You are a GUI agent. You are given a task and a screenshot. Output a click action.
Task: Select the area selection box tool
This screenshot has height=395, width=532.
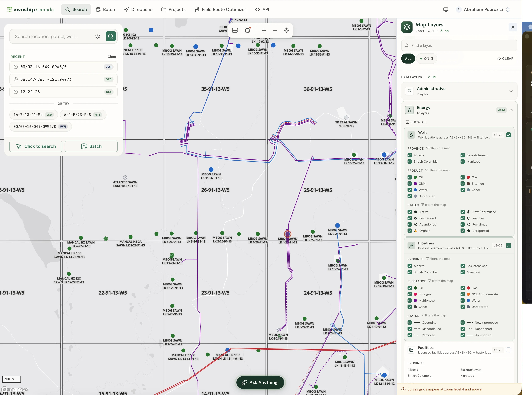click(x=248, y=30)
